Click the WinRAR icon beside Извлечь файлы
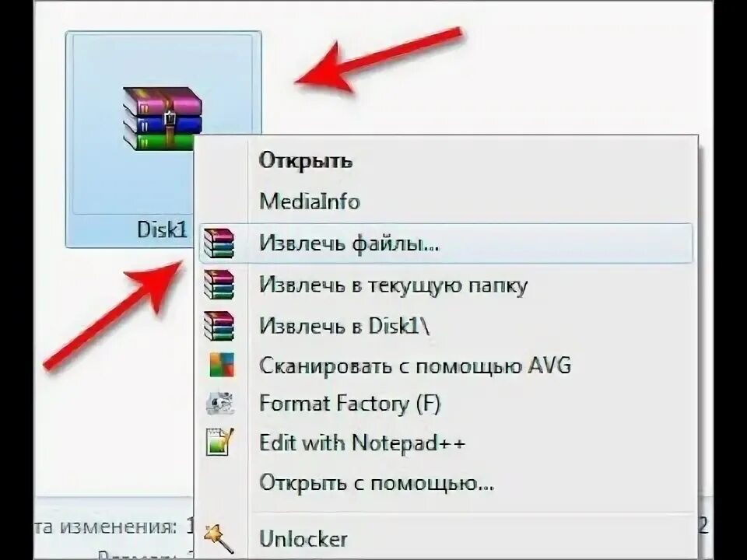This screenshot has width=747, height=560. click(x=219, y=243)
